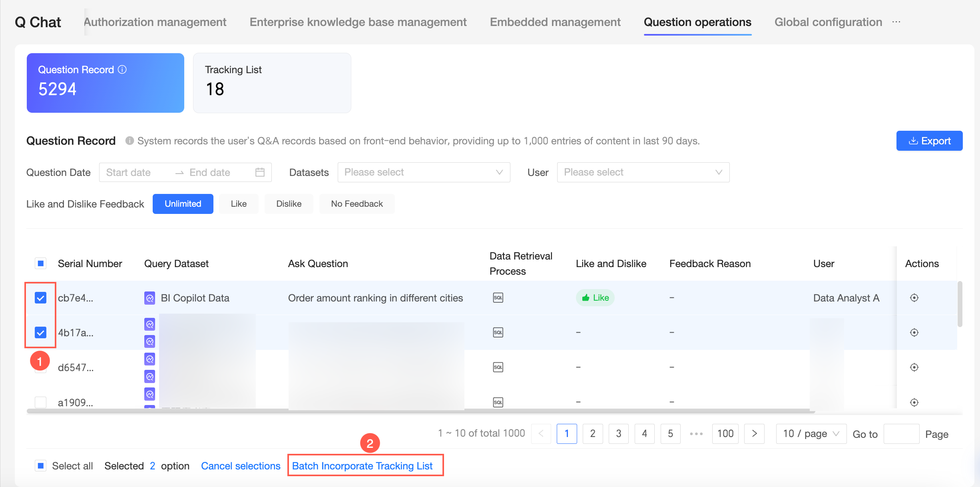Open the User filter dropdown
Image resolution: width=980 pixels, height=487 pixels.
tap(643, 172)
